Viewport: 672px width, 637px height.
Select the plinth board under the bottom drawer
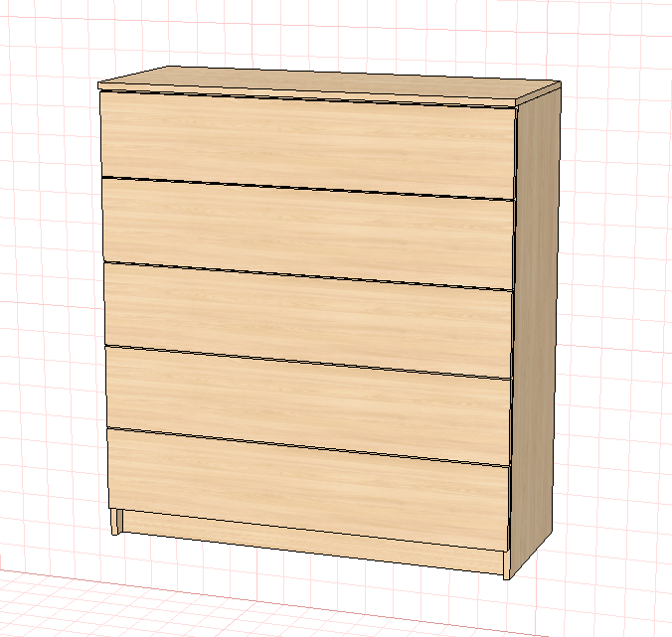coord(313,543)
